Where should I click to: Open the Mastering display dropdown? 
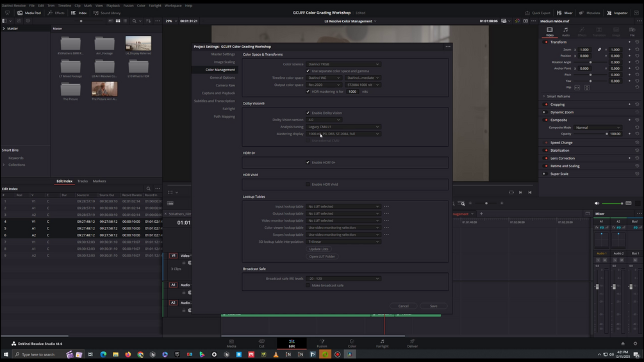[343, 134]
